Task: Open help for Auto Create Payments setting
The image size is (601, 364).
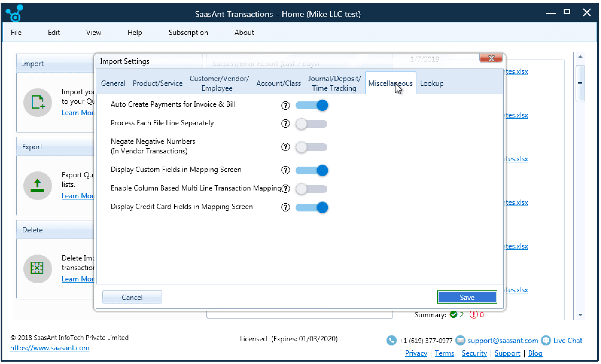Action: (x=285, y=105)
